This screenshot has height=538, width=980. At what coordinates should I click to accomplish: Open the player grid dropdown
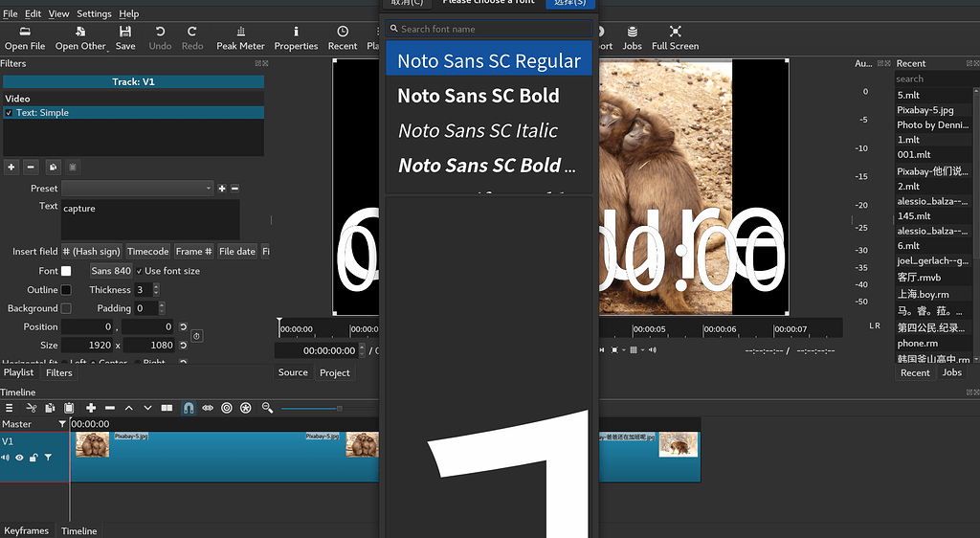point(635,350)
